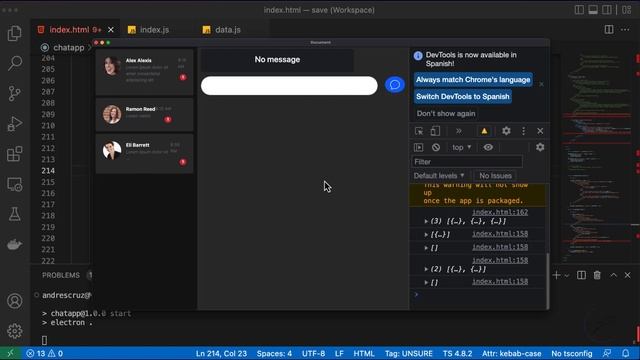Expand the last empty array entry
Viewport: 640px width, 360px height.
pos(426,282)
